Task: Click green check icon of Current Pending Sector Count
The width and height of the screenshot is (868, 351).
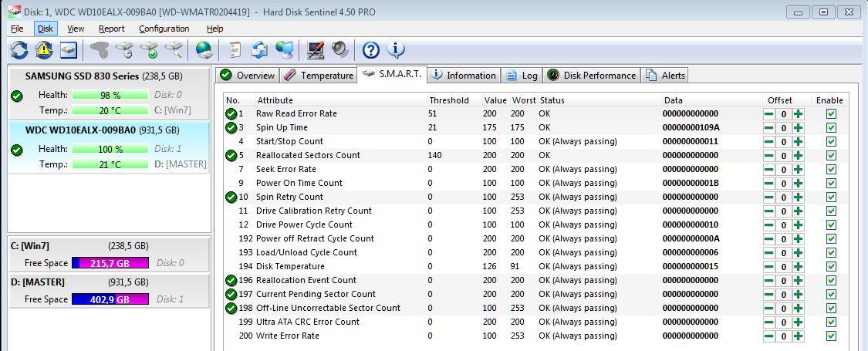Action: point(231,294)
